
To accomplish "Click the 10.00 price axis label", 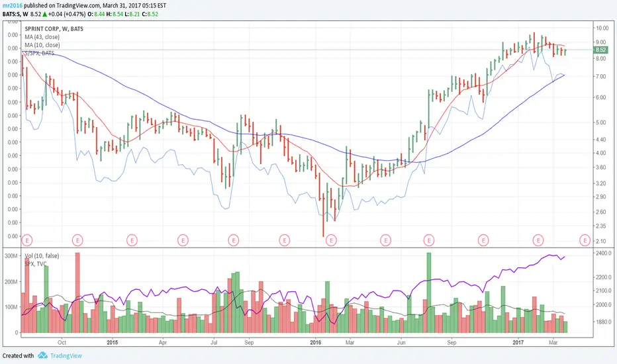I will pos(602,28).
